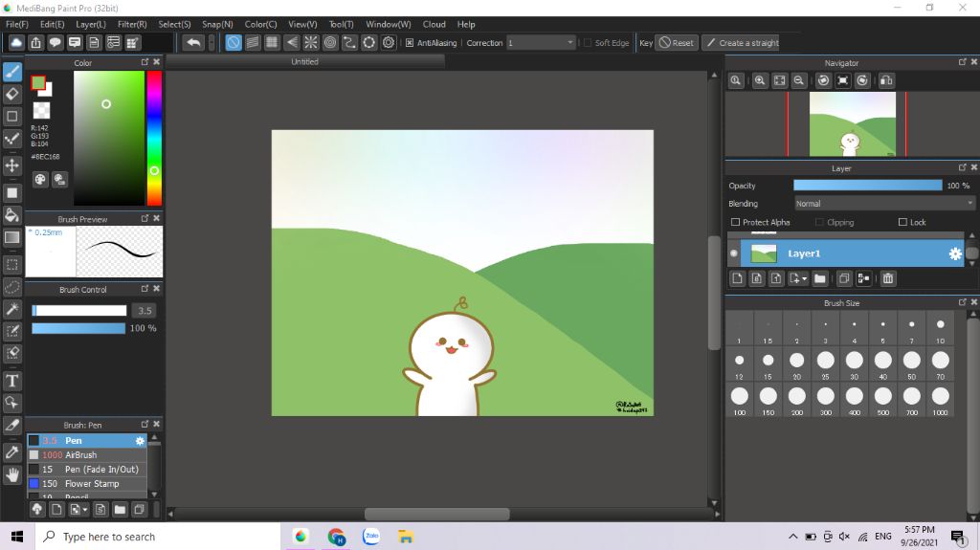Check the layer Lock checkbox

click(902, 222)
